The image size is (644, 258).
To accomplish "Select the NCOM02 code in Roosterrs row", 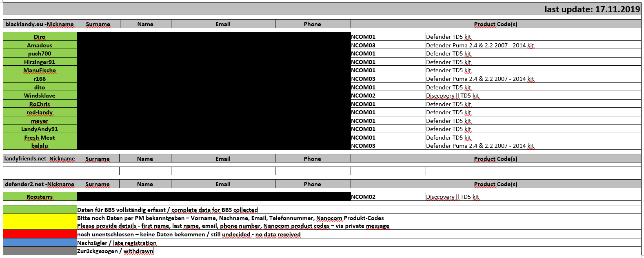I will [363, 197].
